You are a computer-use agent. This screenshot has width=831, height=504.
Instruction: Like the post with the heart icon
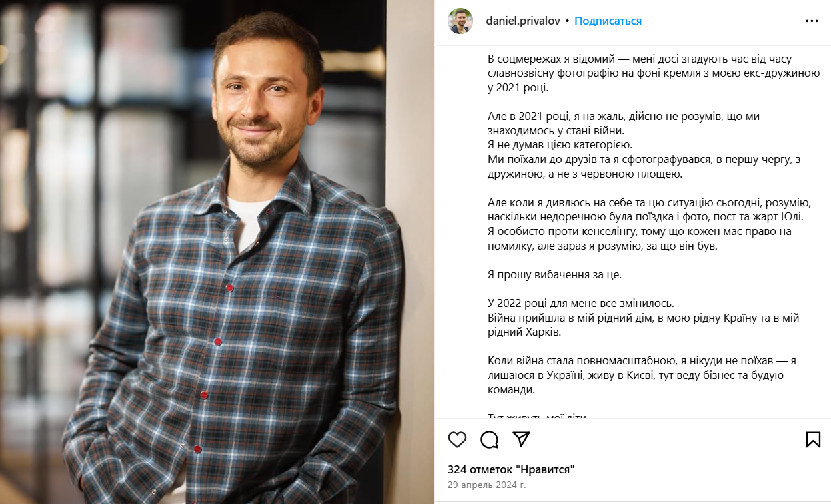point(457,439)
